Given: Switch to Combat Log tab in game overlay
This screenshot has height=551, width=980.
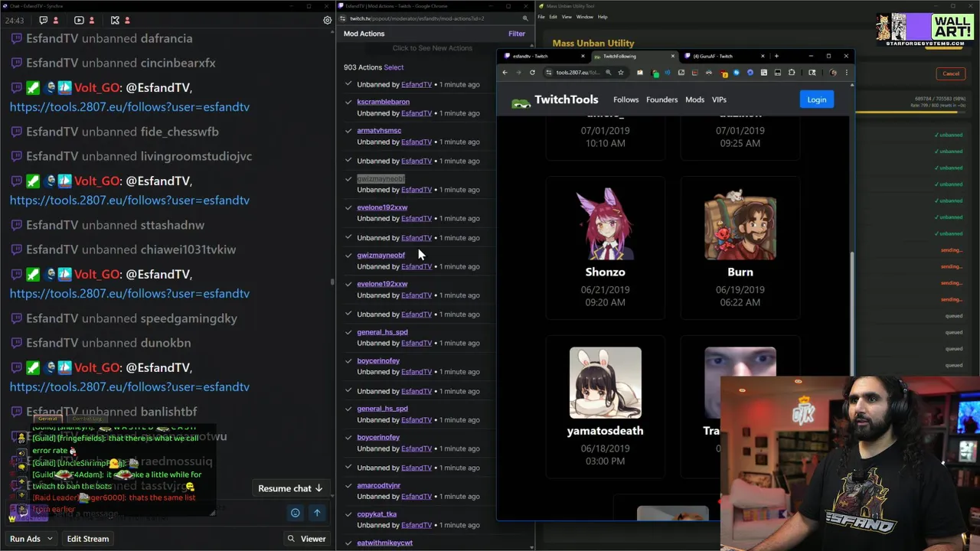Looking at the screenshot, I should click(x=87, y=419).
